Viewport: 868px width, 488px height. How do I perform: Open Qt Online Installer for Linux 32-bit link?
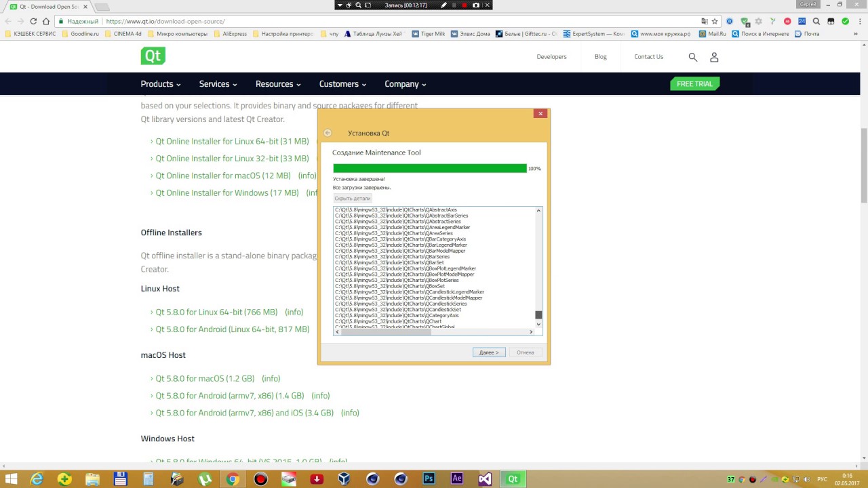(232, 159)
